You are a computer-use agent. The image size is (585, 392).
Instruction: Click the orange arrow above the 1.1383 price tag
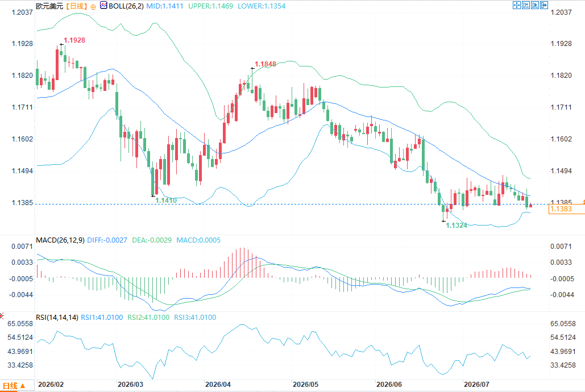[x=583, y=202]
